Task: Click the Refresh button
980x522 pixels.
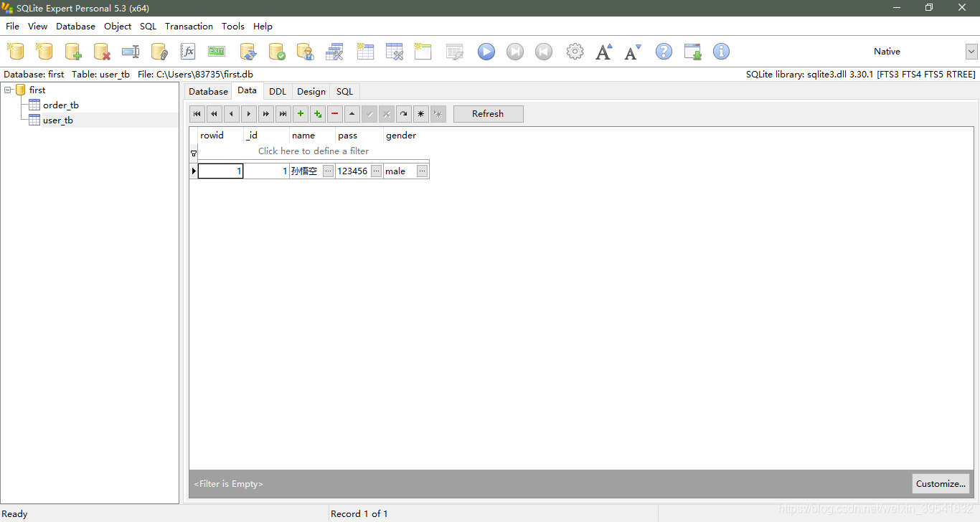Action: 489,114
